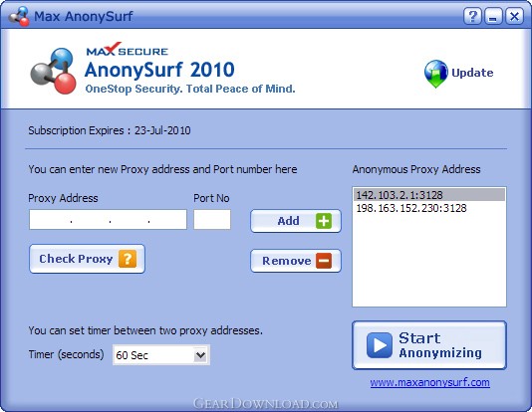This screenshot has width=532, height=412.
Task: Click the AnonySurf 2010 product title
Action: click(159, 70)
